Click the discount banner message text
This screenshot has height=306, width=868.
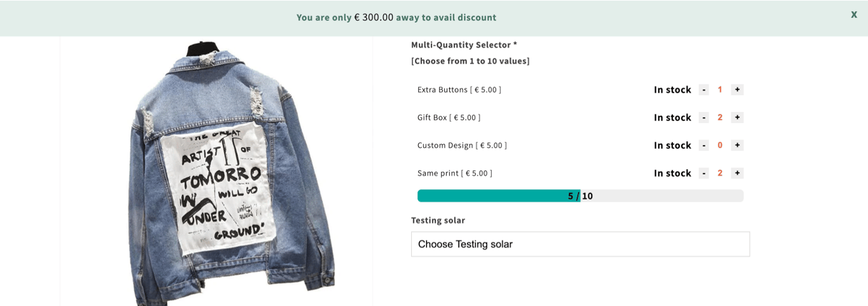(396, 17)
